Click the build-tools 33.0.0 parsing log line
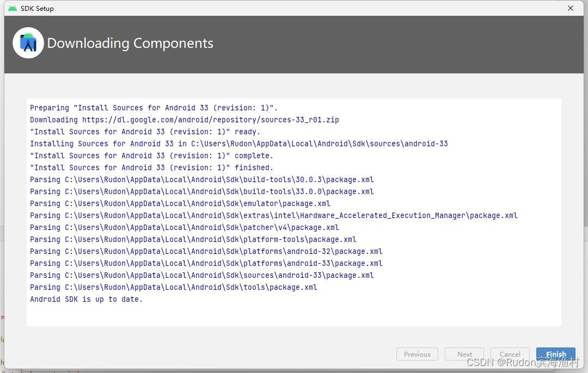The height and width of the screenshot is (373, 588). (x=201, y=191)
